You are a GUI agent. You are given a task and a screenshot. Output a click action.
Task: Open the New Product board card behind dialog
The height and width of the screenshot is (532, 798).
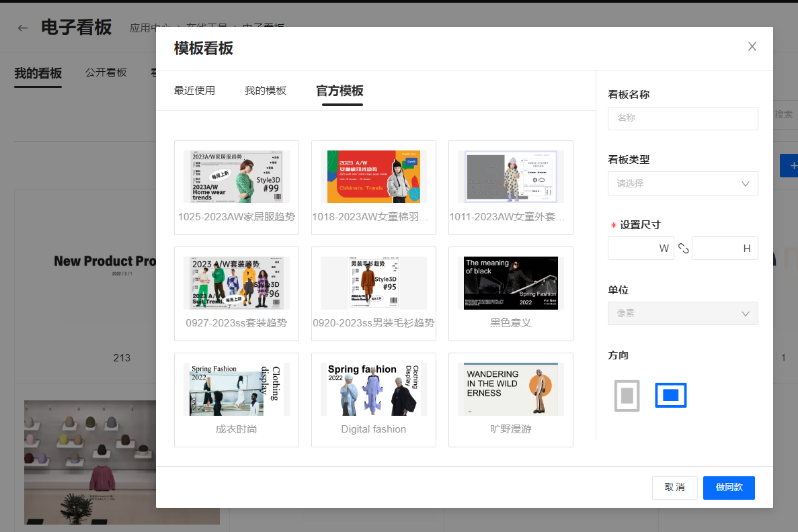pyautogui.click(x=85, y=286)
